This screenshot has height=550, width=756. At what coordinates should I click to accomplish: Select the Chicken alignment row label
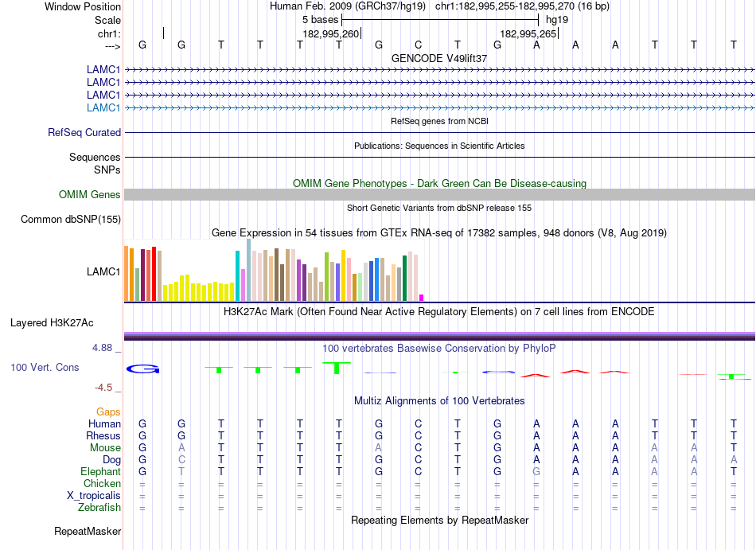click(102, 483)
